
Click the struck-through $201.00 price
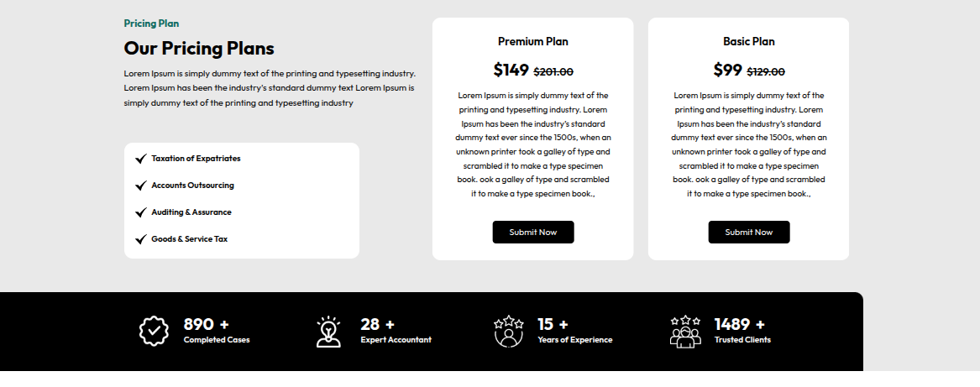click(x=553, y=72)
